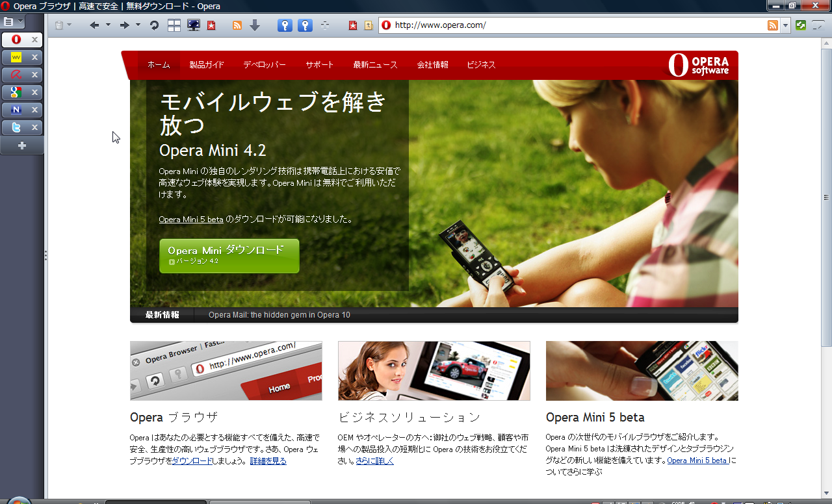Viewport: 832px width, 504px height.
Task: Switch to the Twitter tab
Action: (16, 127)
